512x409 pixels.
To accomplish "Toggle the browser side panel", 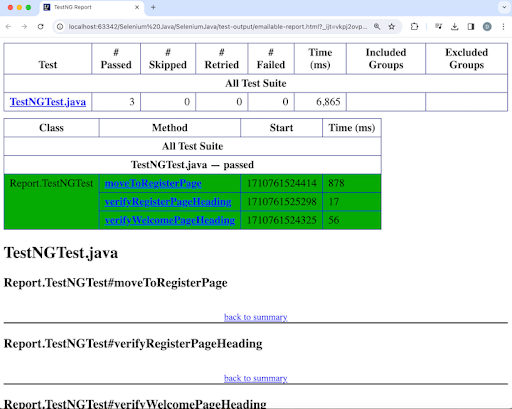I will point(471,27).
